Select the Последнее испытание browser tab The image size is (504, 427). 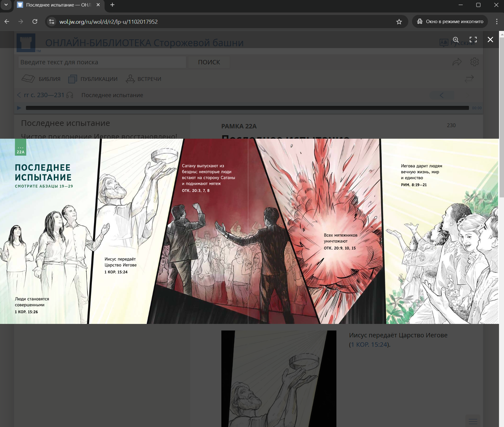tap(58, 5)
